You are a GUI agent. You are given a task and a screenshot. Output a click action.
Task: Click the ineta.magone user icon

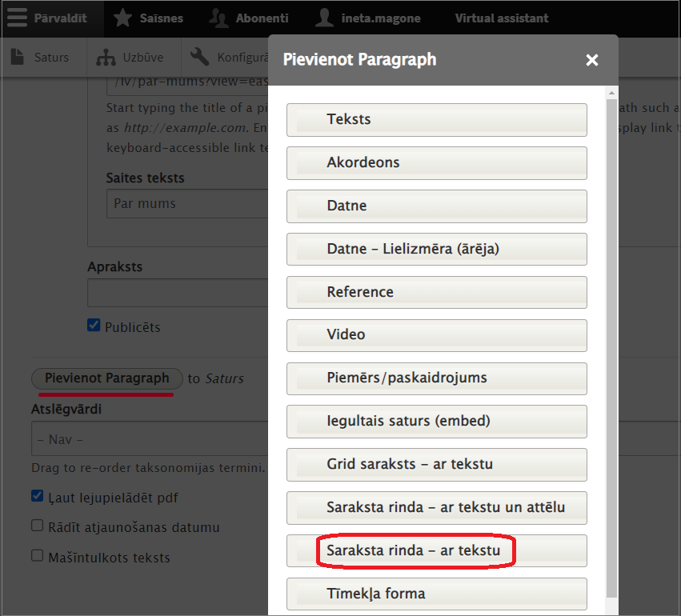click(324, 18)
